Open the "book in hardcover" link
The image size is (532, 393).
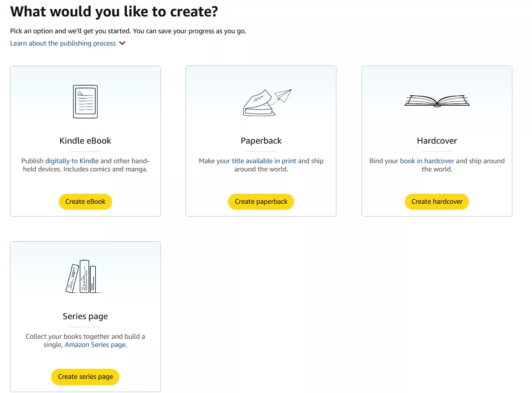tap(428, 160)
